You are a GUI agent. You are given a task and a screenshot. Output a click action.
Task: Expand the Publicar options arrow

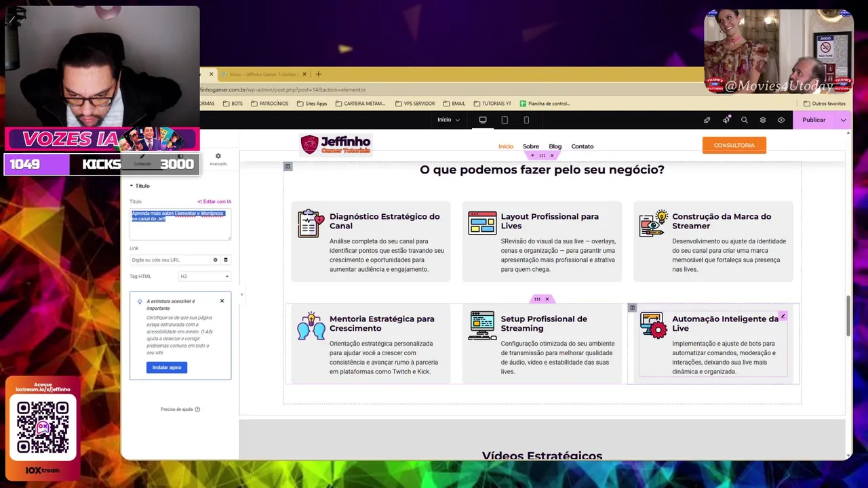(843, 120)
